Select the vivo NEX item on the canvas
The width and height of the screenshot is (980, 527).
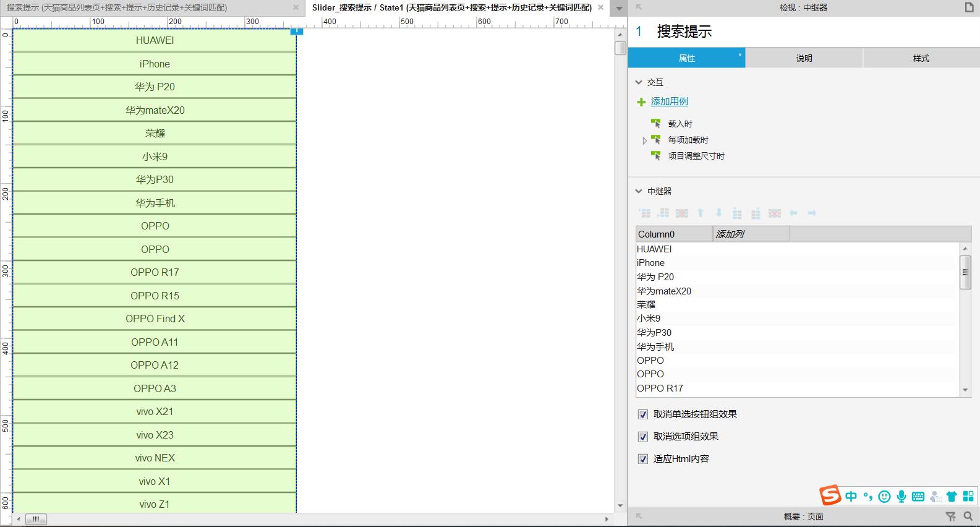pos(155,458)
